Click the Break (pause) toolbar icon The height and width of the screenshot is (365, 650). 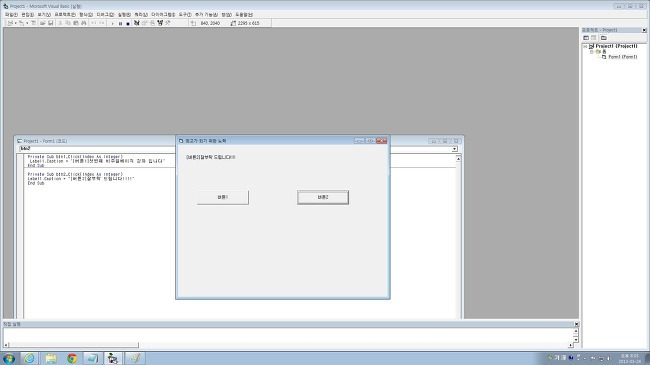pyautogui.click(x=120, y=23)
